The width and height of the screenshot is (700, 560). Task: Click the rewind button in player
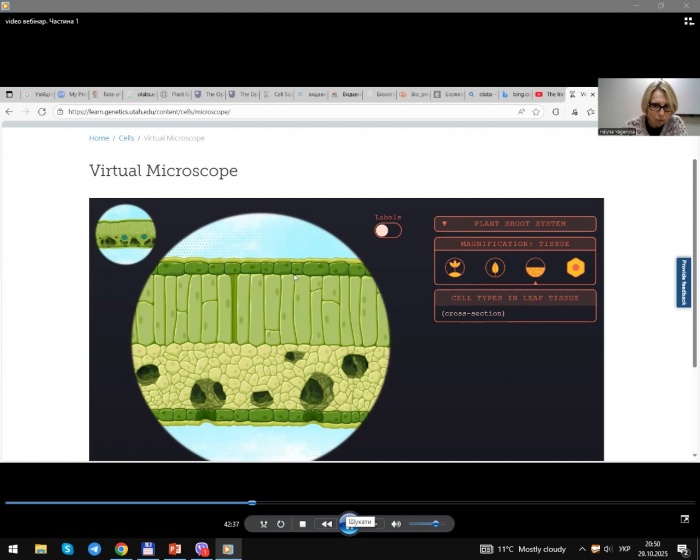[326, 524]
